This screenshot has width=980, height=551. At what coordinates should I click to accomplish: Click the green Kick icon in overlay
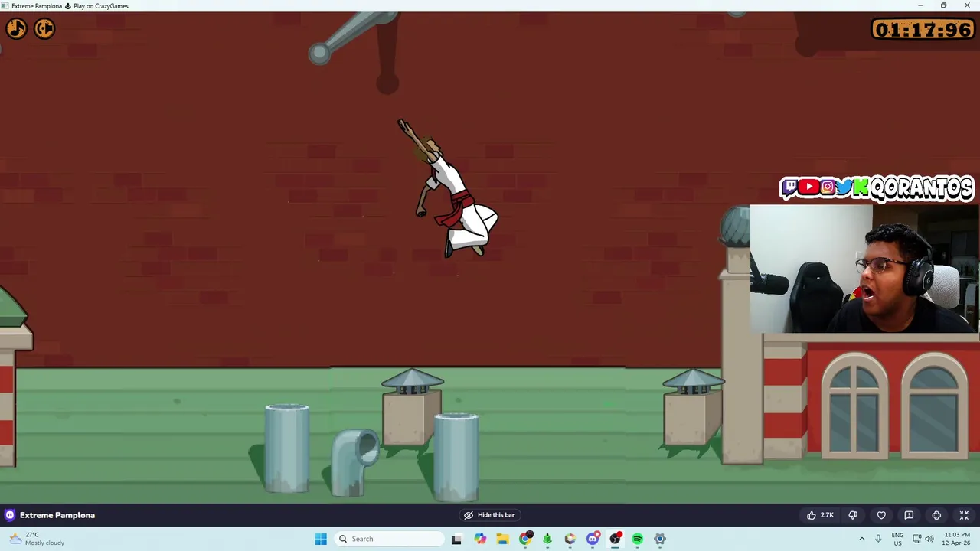[x=861, y=187]
